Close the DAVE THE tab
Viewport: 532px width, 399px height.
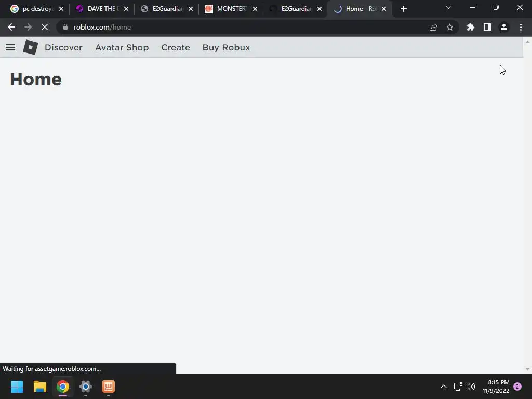pos(126,9)
